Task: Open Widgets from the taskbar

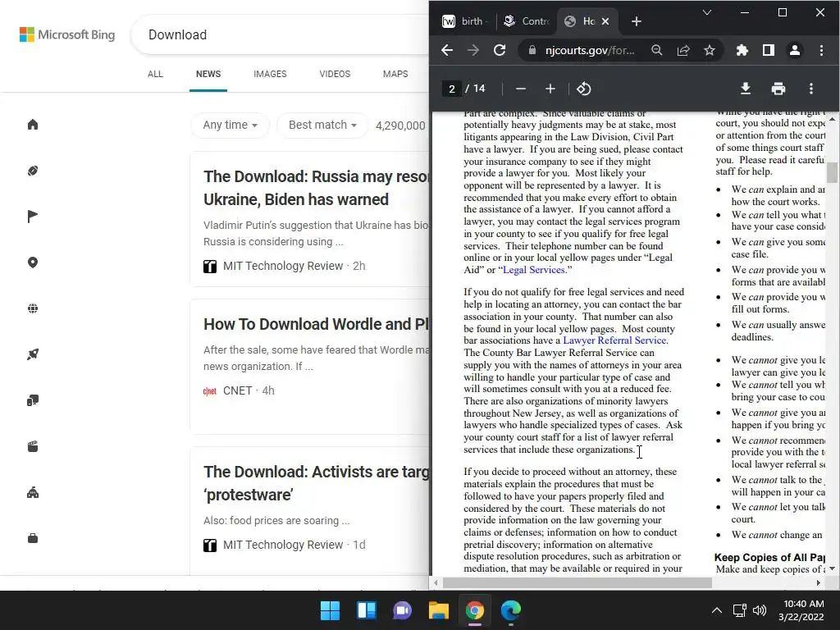Action: click(367, 610)
